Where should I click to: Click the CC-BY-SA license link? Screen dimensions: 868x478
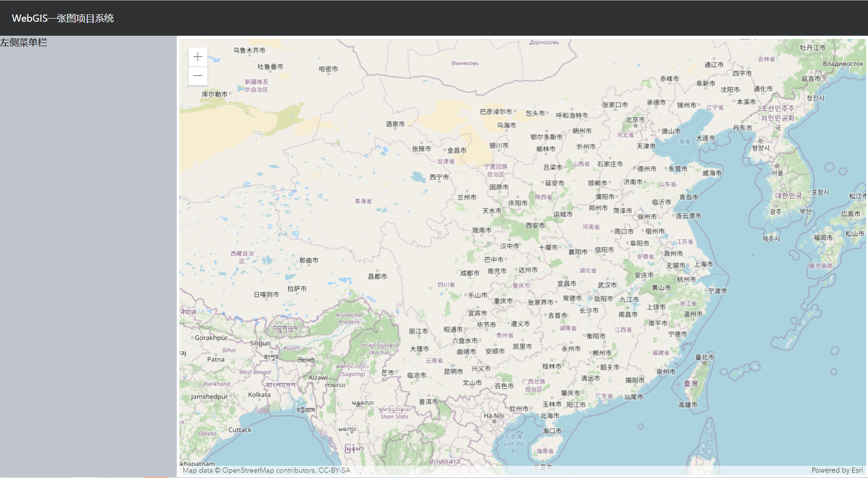336,470
